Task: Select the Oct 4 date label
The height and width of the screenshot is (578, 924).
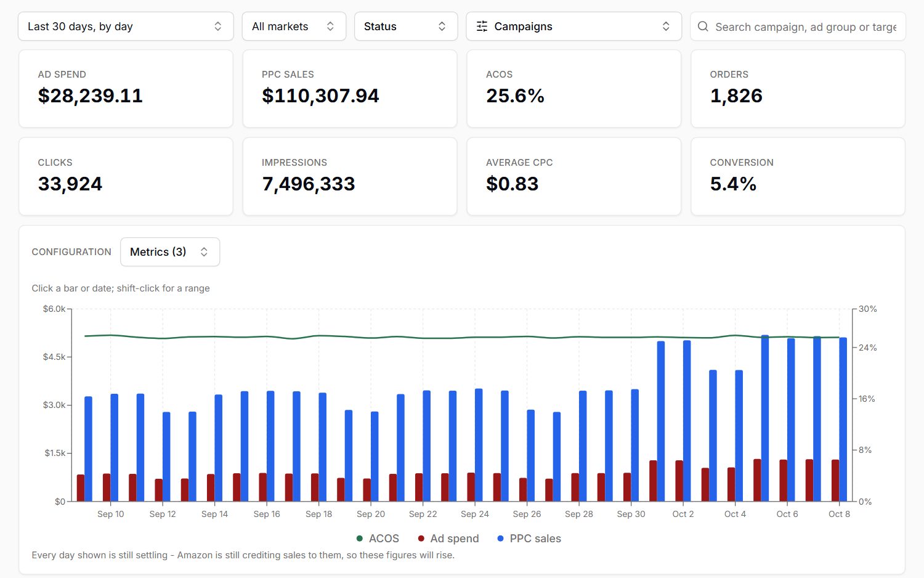Action: point(736,514)
